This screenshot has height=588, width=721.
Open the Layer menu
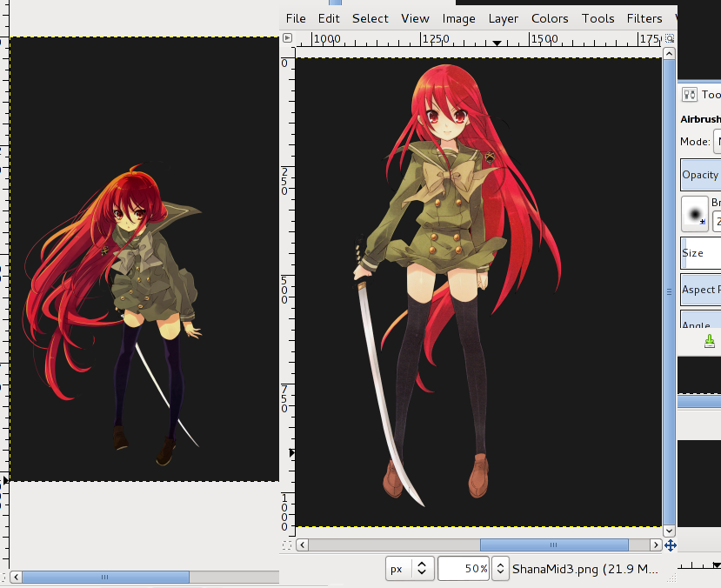tap(503, 18)
